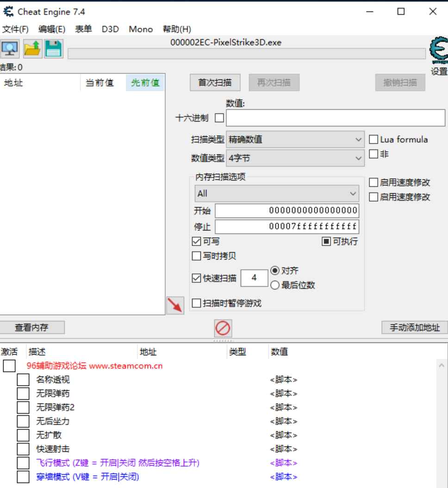Activate the 名称透视 script checkbox
This screenshot has width=448, height=488.
coord(23,380)
